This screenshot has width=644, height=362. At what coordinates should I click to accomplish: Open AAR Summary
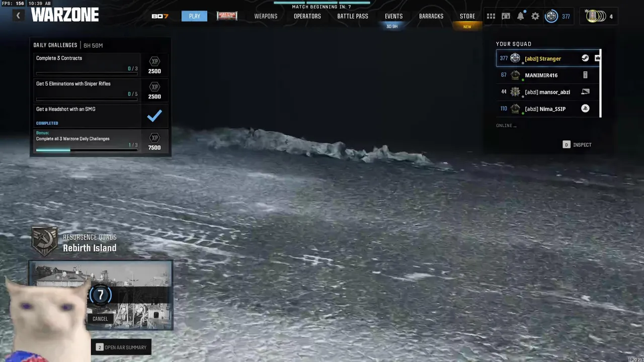(x=121, y=347)
